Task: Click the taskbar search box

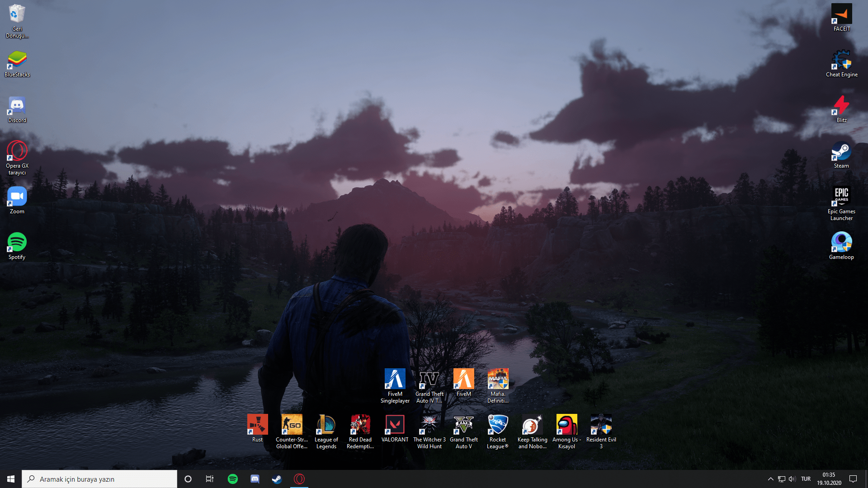Action: (x=99, y=479)
